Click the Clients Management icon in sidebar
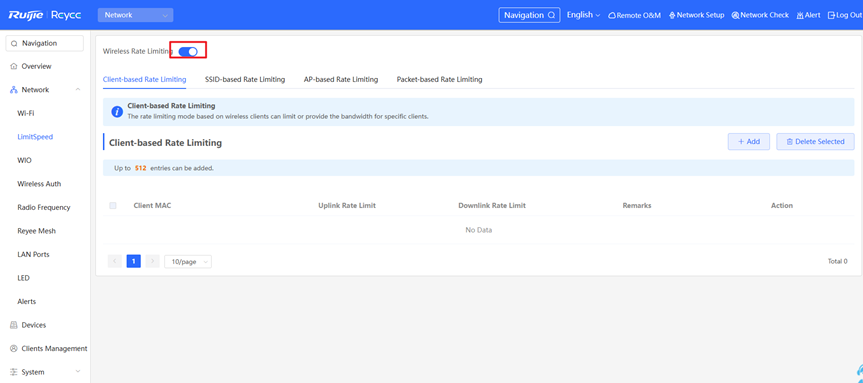This screenshot has height=383, width=863. coord(14,349)
